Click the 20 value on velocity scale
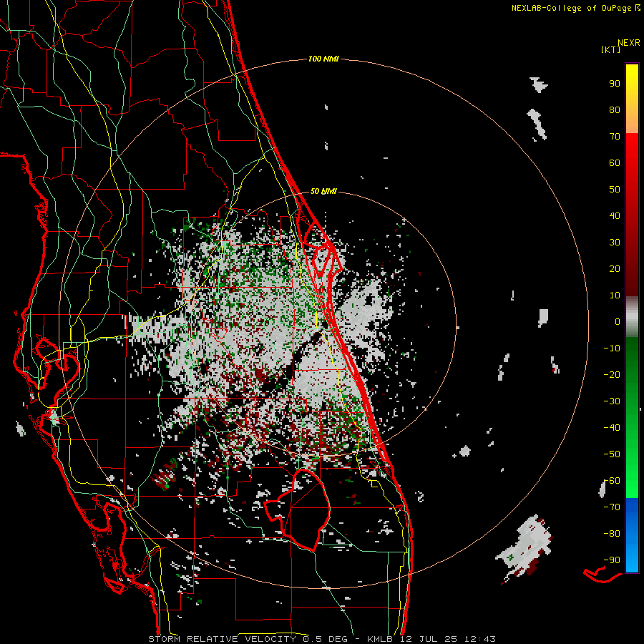Image resolution: width=644 pixels, height=644 pixels. click(x=615, y=269)
